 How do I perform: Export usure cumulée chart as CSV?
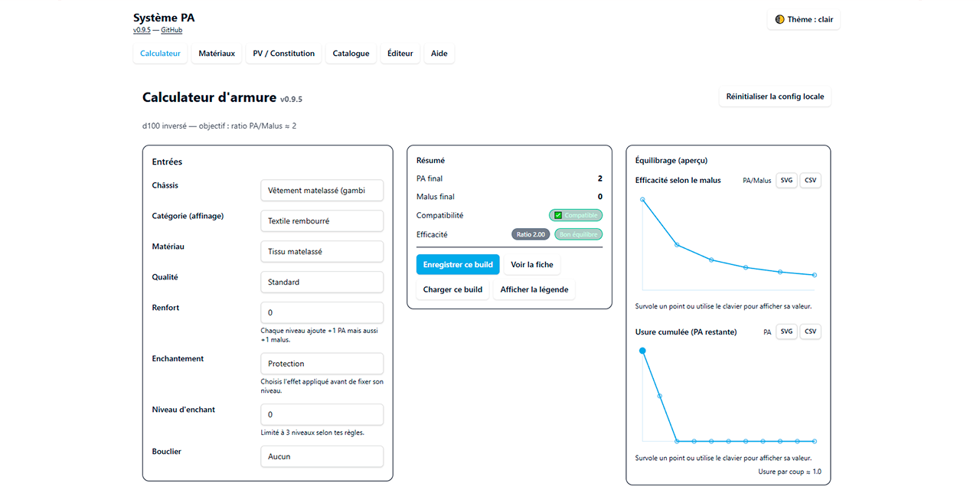coord(811,332)
